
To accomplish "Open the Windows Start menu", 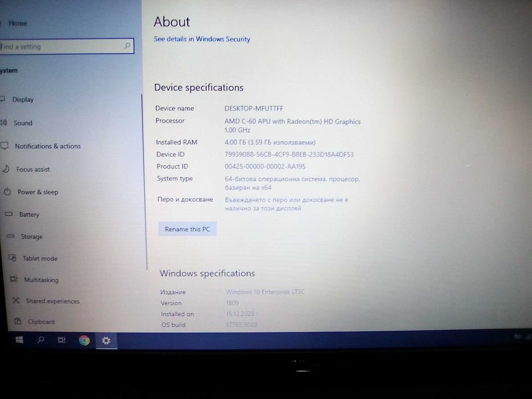I will 19,340.
